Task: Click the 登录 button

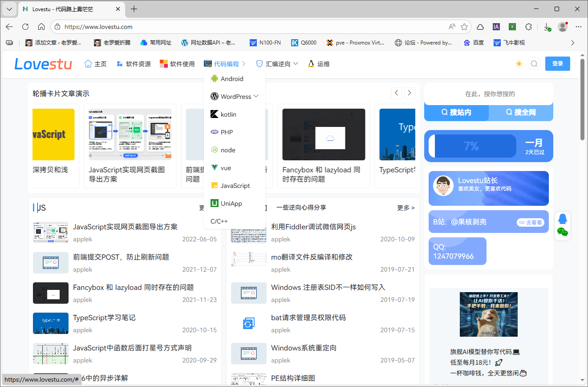Action: point(557,64)
